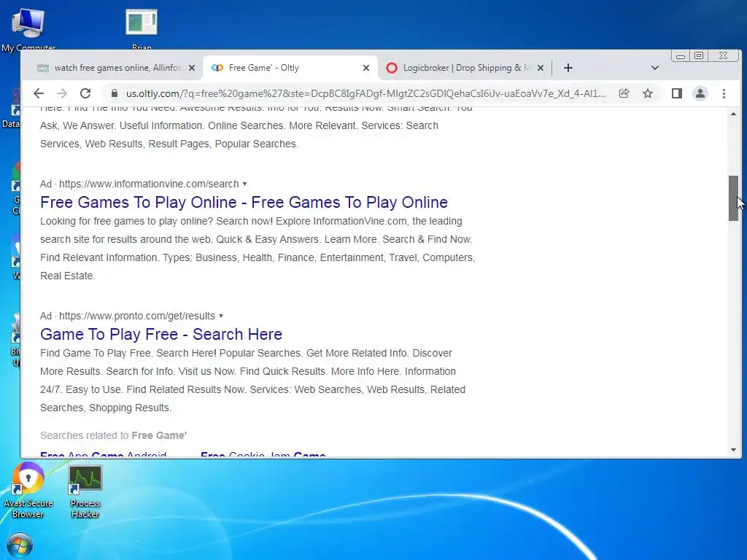Close the 'Free Game' - Oltly' tab

366,68
